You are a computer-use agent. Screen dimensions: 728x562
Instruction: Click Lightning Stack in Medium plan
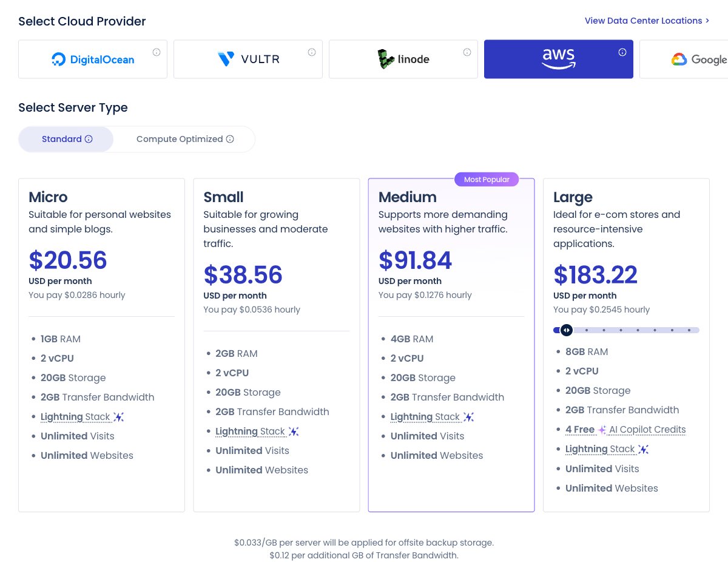[x=425, y=417]
